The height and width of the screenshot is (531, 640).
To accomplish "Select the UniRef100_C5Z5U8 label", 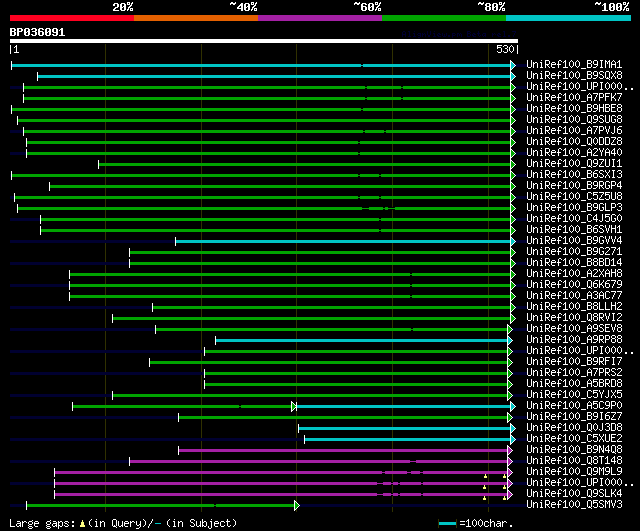I will pyautogui.click(x=574, y=197).
